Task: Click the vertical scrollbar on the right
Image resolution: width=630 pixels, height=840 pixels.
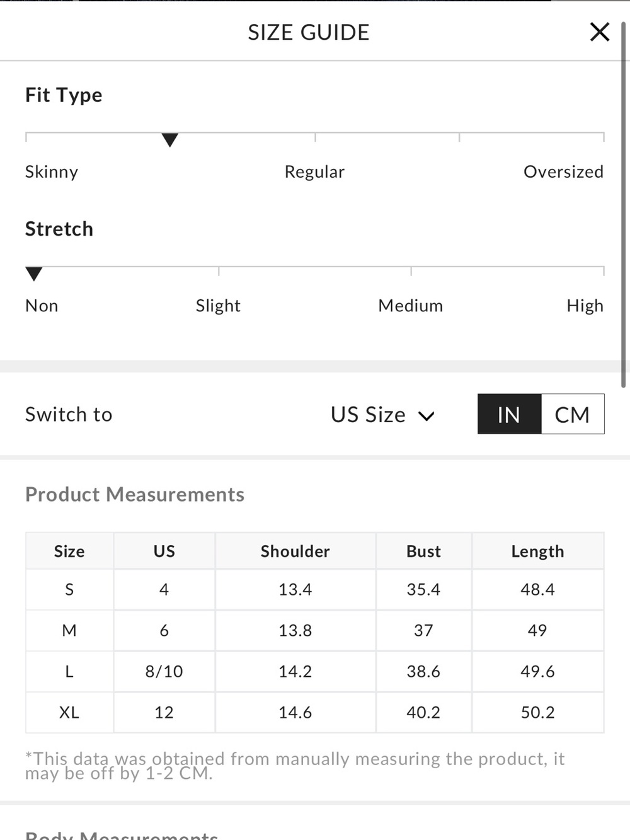Action: pyautogui.click(x=624, y=205)
